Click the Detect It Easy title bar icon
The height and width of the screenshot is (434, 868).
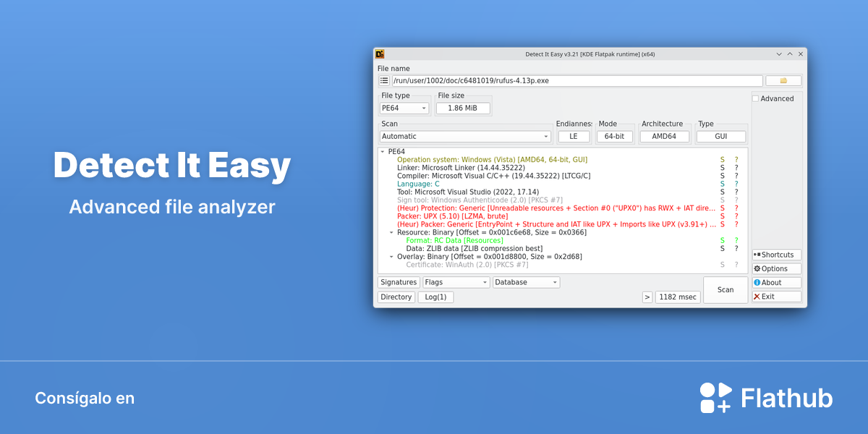click(x=380, y=54)
